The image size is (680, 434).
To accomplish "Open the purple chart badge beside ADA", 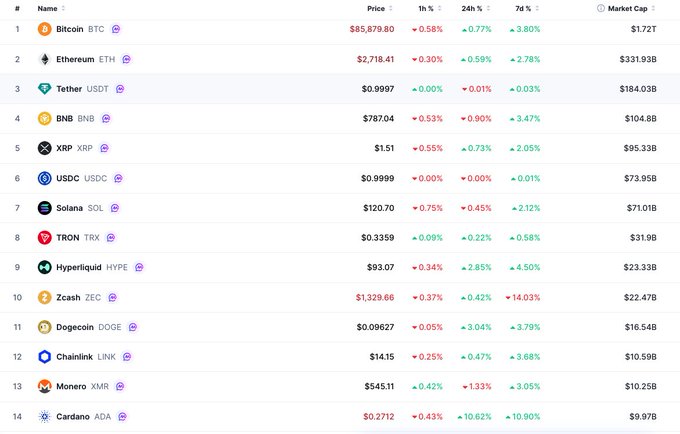I will tap(123, 417).
